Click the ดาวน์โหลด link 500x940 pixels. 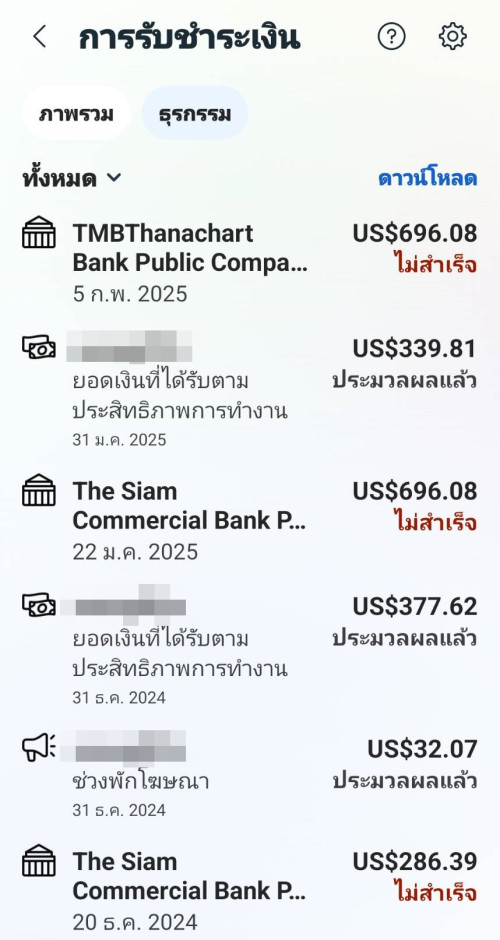click(x=427, y=178)
